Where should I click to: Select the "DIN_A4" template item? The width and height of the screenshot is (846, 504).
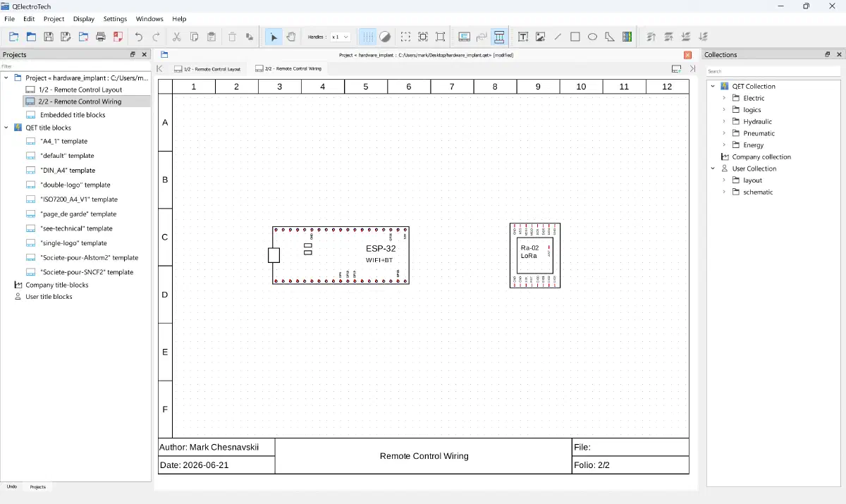tap(68, 170)
